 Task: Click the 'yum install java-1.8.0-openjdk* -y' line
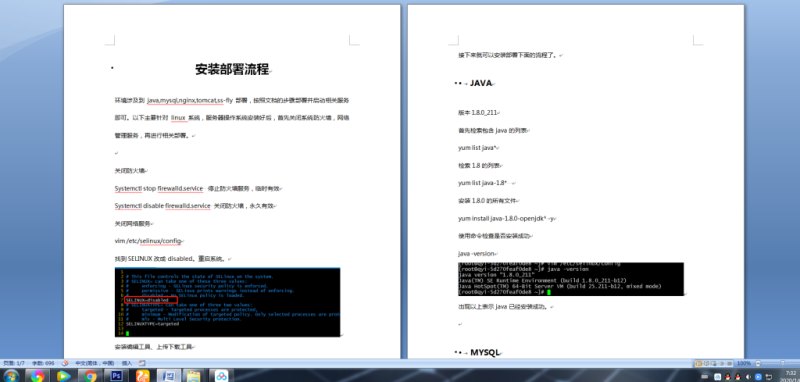pos(506,218)
